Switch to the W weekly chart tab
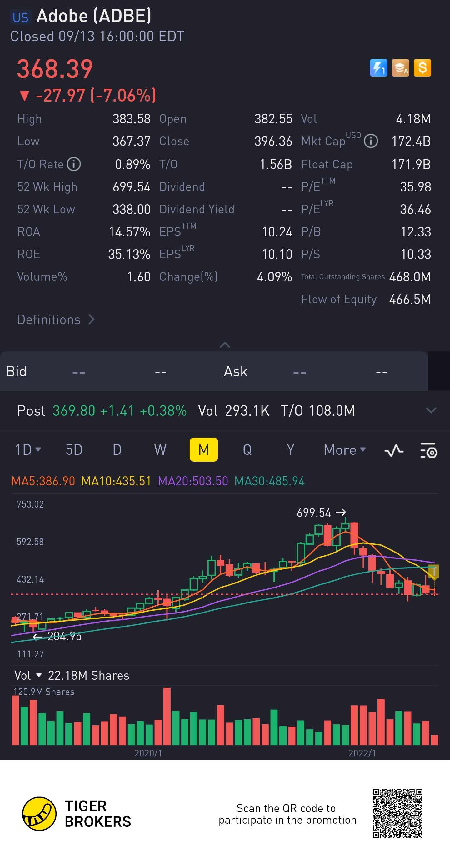 [160, 450]
